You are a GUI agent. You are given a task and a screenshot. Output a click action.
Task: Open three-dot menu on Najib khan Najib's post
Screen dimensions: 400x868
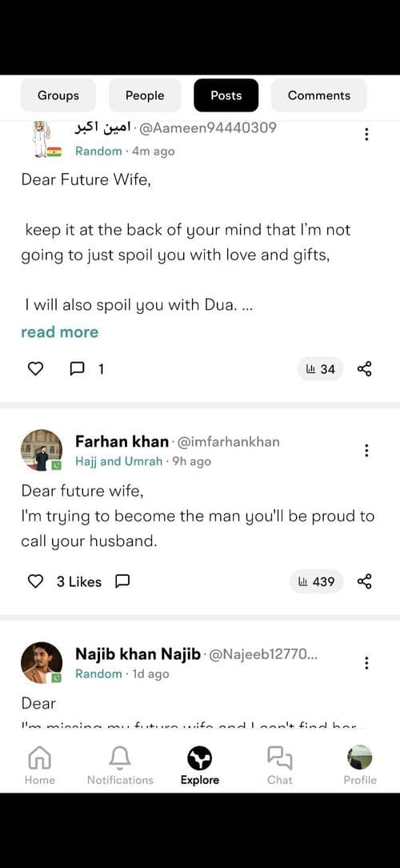pyautogui.click(x=366, y=663)
